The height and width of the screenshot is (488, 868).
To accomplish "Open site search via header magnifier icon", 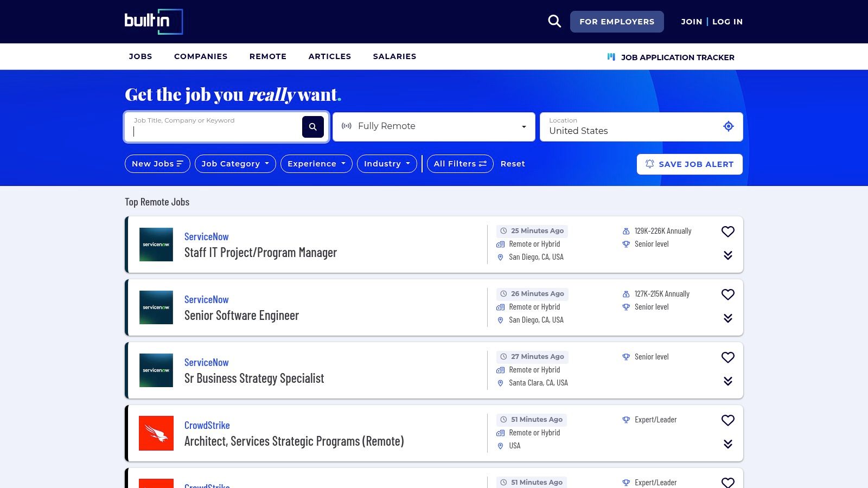I will pyautogui.click(x=554, y=21).
